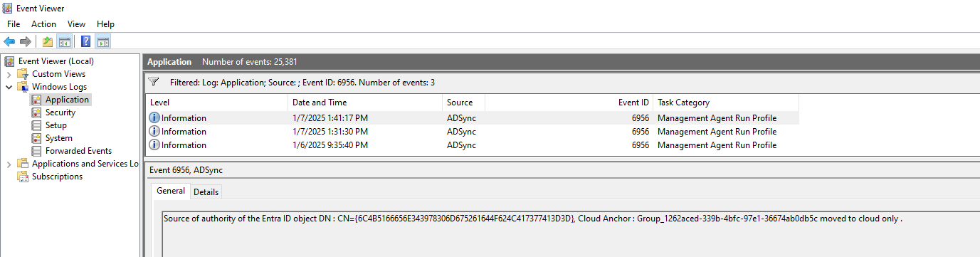Screen dimensions: 980x257
Task: Open the Help menu
Action: coord(105,24)
